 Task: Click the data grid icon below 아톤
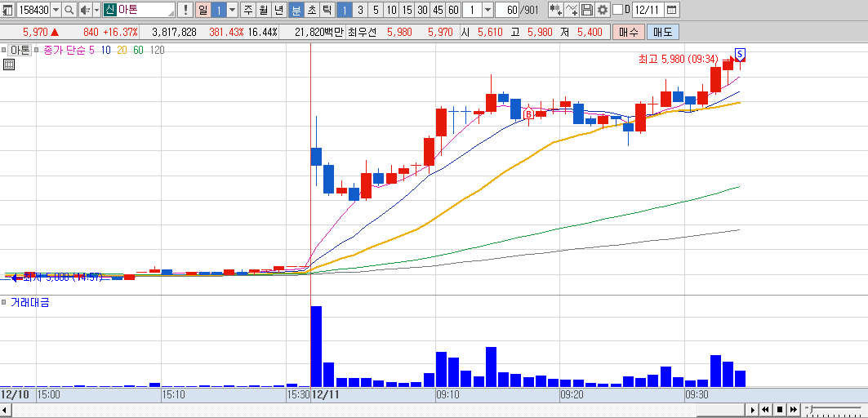click(9, 64)
